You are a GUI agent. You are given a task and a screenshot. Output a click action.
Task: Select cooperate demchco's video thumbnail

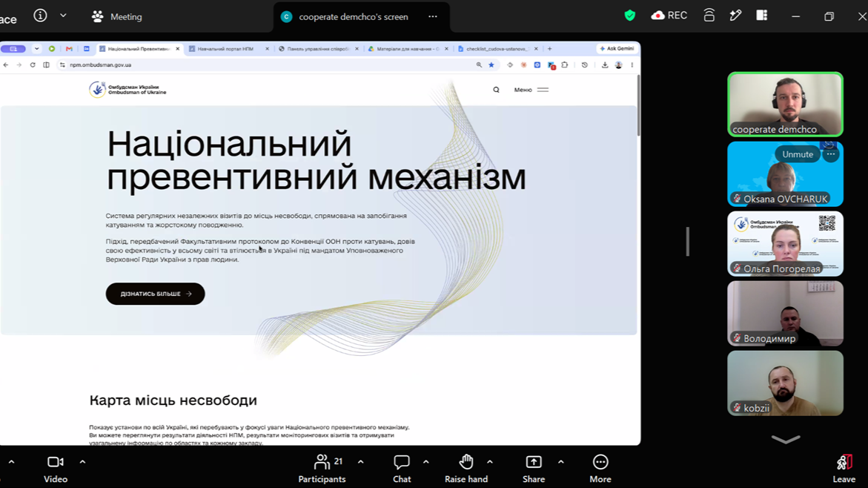[x=785, y=104]
